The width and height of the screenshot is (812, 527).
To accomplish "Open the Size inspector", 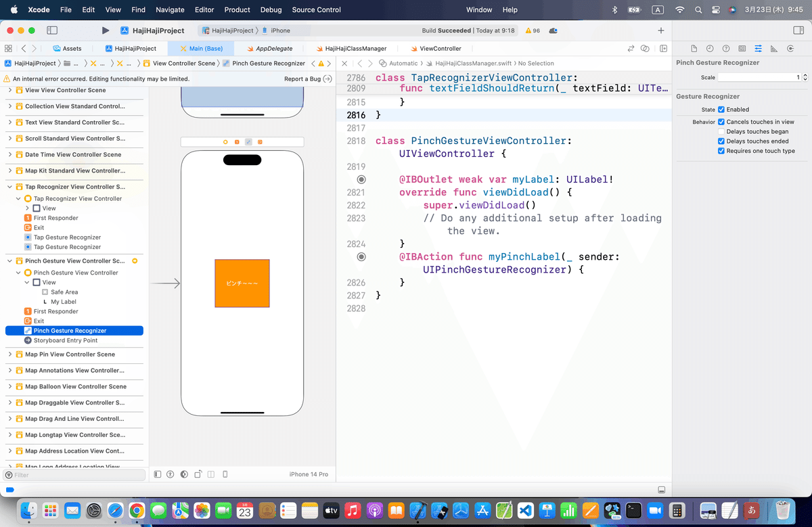I will pos(774,49).
